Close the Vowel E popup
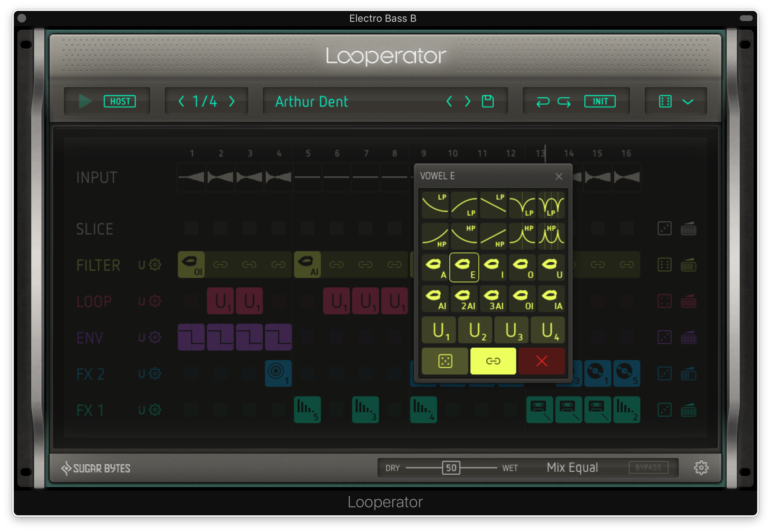Image resolution: width=771 pixels, height=532 pixels. click(559, 176)
